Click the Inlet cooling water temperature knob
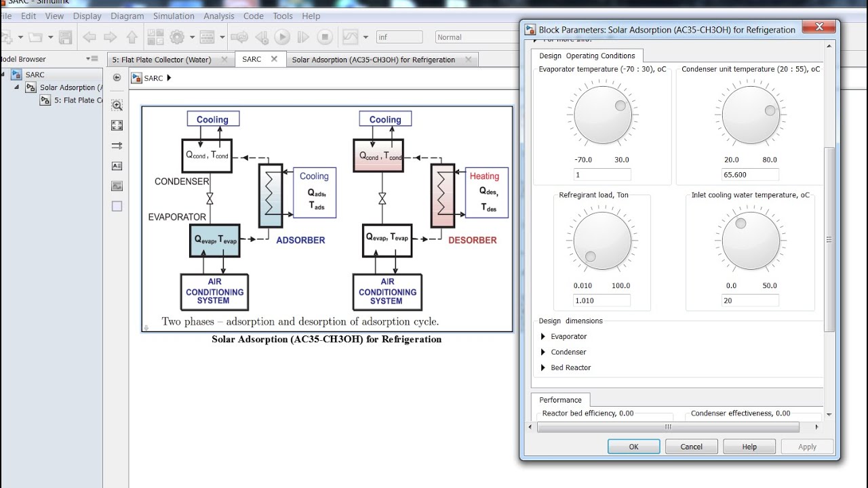The width and height of the screenshot is (868, 488). (751, 241)
